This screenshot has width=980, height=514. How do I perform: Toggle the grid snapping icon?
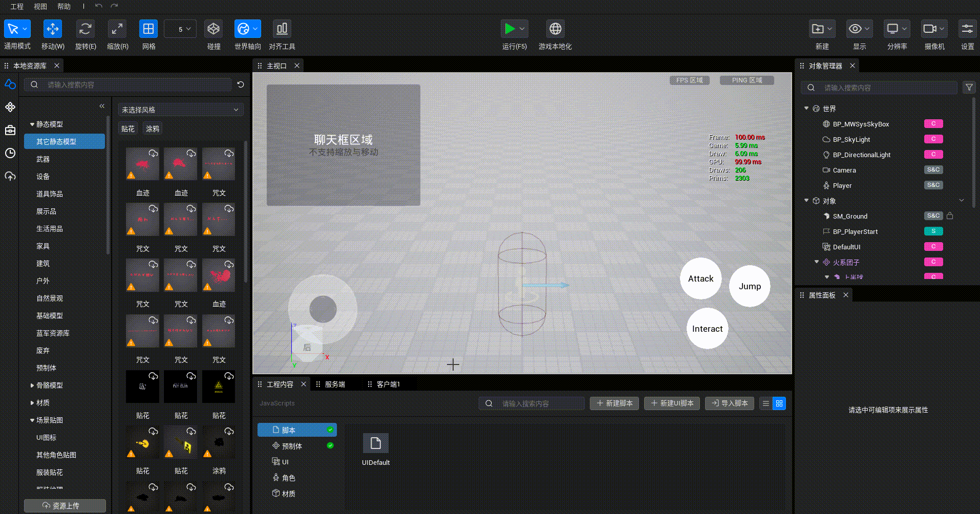[x=148, y=29]
